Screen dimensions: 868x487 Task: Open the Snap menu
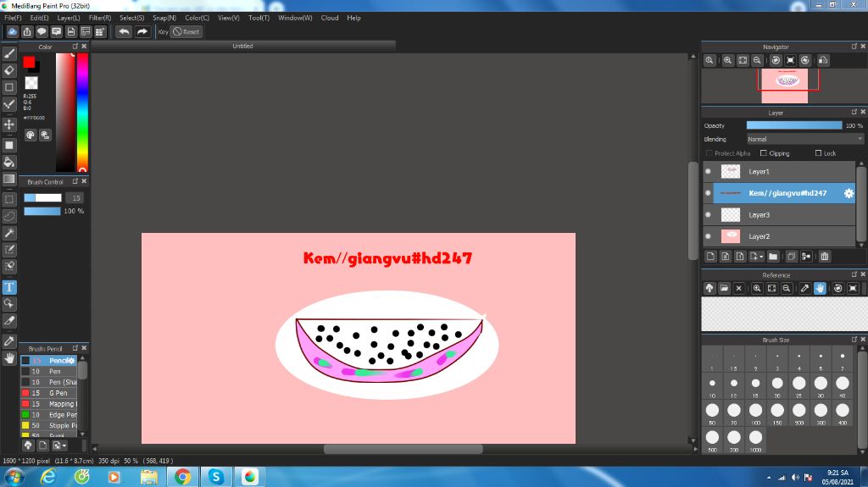164,18
